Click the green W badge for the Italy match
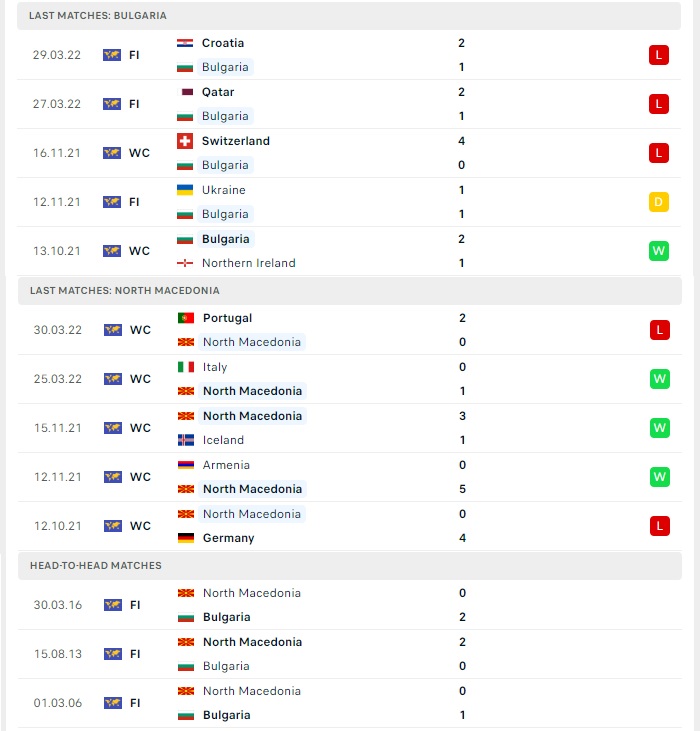This screenshot has height=731, width=700. click(x=659, y=379)
